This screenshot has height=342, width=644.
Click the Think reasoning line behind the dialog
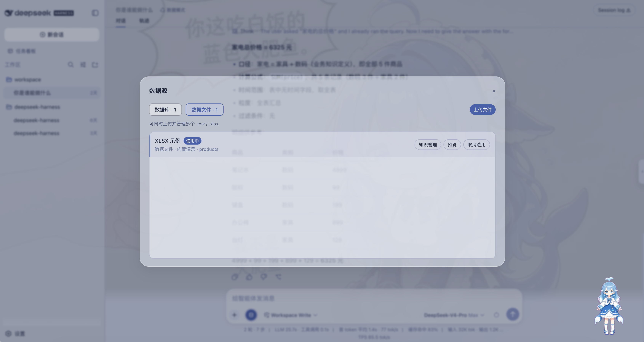point(372,31)
